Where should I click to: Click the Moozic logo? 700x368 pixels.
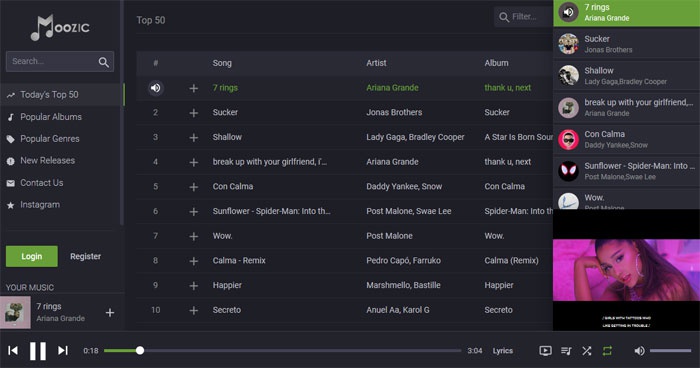point(60,27)
